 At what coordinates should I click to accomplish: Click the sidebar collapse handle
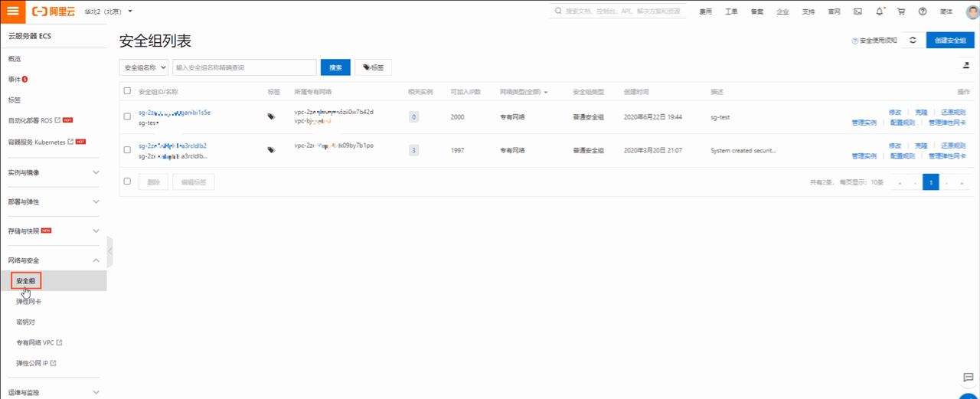click(x=110, y=250)
